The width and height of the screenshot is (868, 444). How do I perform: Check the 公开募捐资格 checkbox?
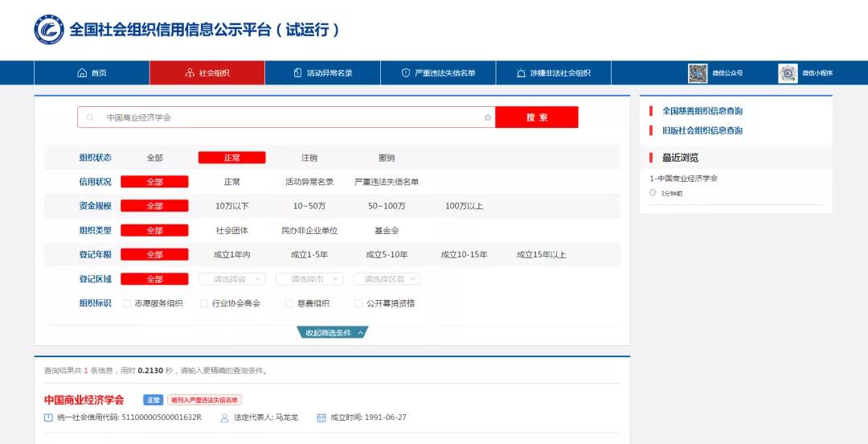point(358,304)
